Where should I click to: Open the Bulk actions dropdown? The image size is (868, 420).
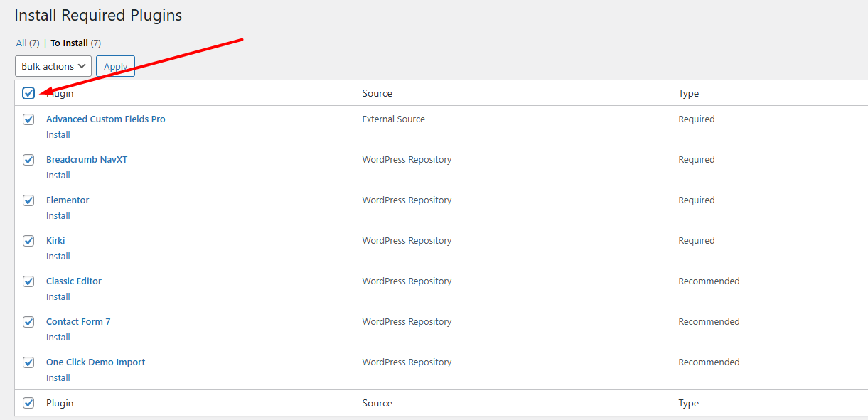[x=53, y=66]
